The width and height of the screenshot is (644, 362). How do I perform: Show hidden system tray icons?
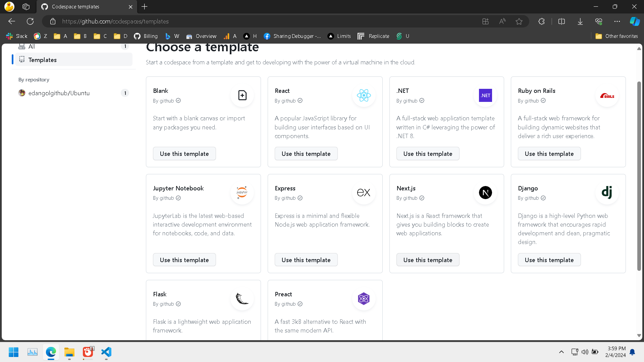(561, 352)
